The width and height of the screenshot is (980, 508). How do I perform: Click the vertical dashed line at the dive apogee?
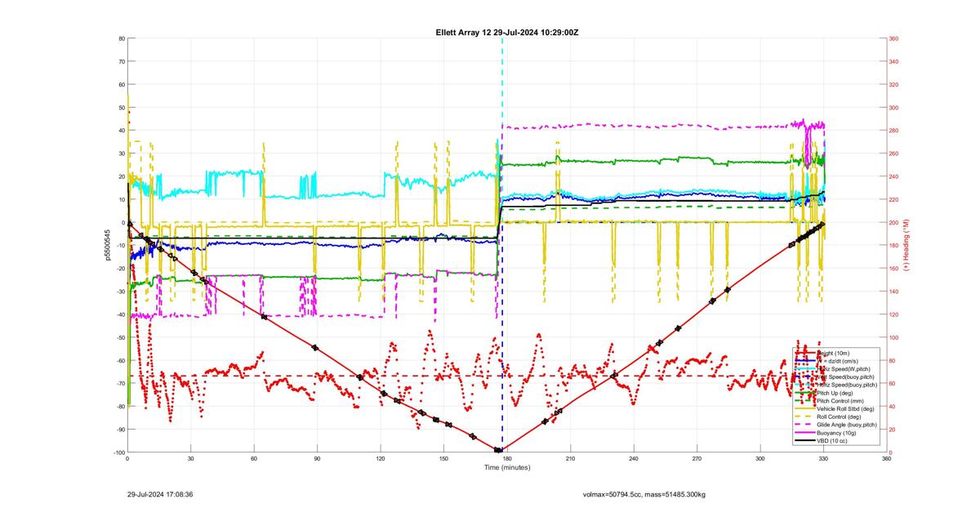(501, 245)
